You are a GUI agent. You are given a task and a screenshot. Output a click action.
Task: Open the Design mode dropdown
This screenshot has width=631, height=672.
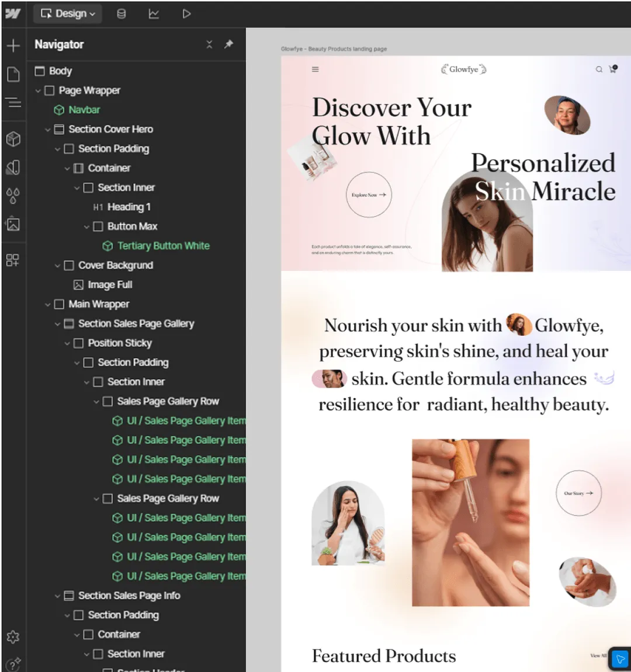click(x=67, y=14)
